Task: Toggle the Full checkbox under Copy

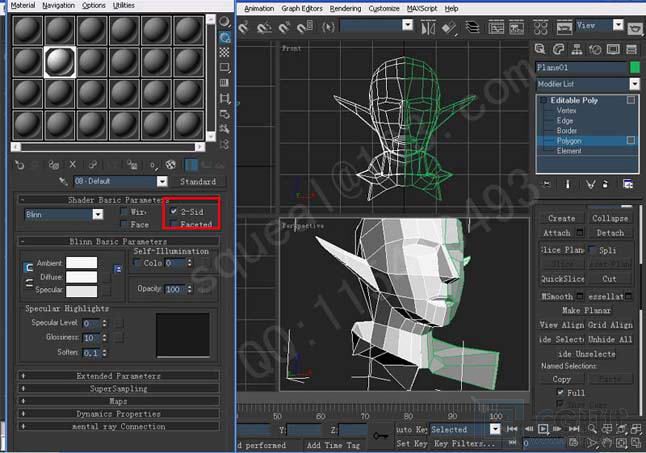Action: pyautogui.click(x=560, y=392)
